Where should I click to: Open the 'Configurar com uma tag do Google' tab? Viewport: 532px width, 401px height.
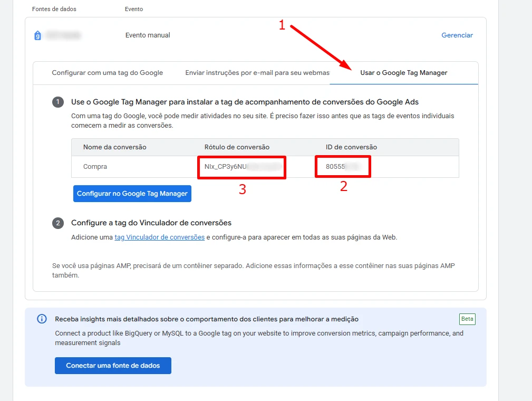[x=107, y=73]
